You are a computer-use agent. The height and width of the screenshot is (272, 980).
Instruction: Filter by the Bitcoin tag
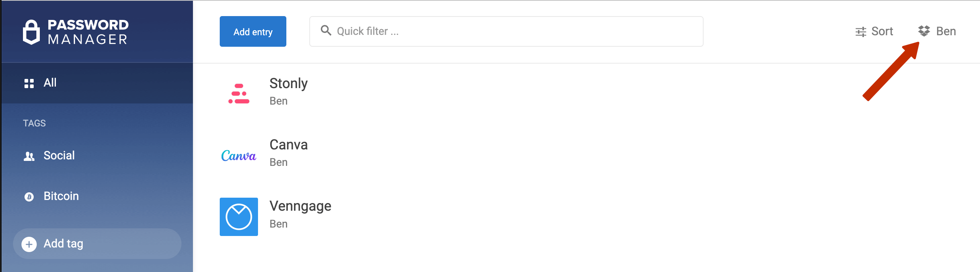click(97, 196)
